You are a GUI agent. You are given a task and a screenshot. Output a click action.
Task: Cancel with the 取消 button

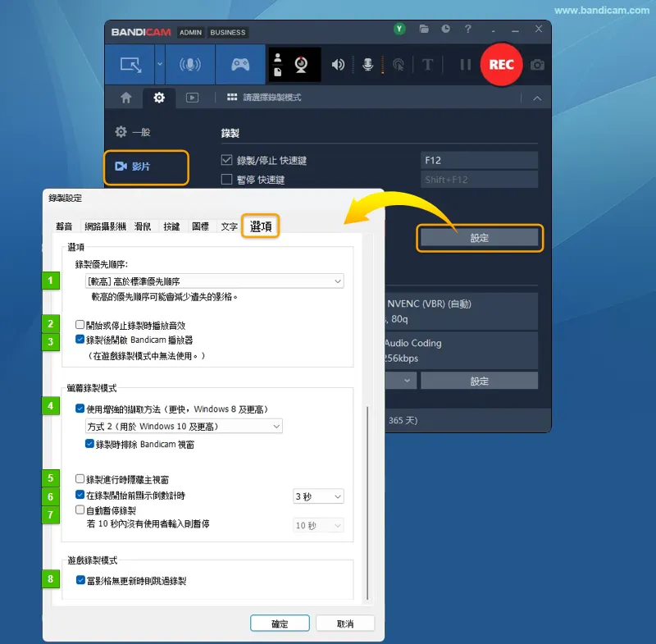[345, 623]
